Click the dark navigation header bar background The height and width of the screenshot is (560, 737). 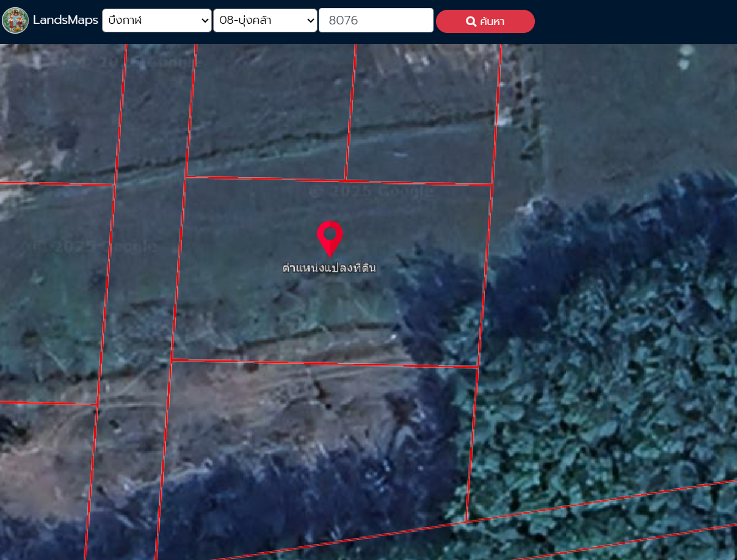coord(635,21)
